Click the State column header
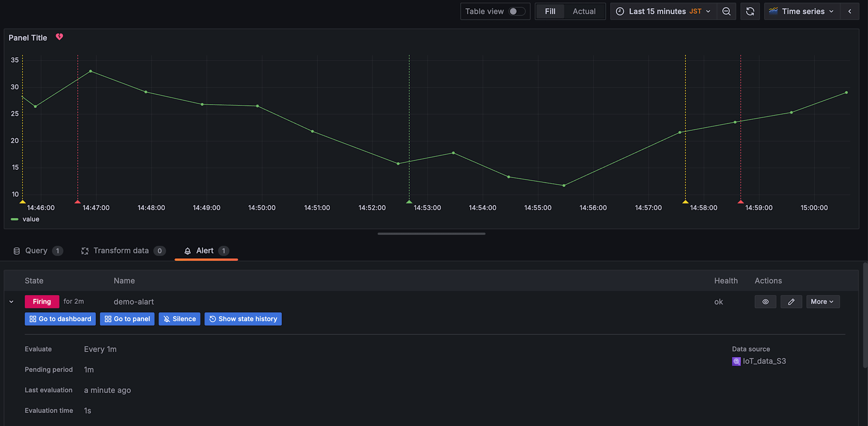Viewport: 868px width, 426px height. pyautogui.click(x=34, y=281)
